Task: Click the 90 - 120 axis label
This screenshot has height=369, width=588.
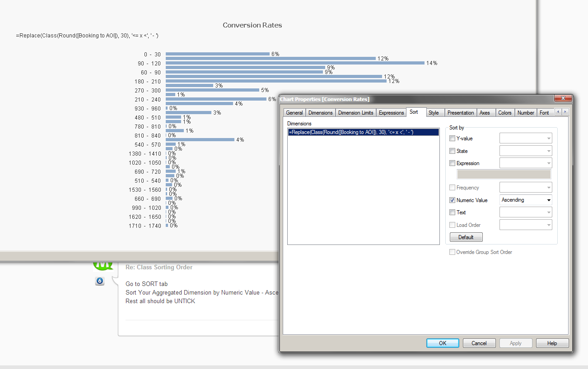Action: pyautogui.click(x=149, y=64)
